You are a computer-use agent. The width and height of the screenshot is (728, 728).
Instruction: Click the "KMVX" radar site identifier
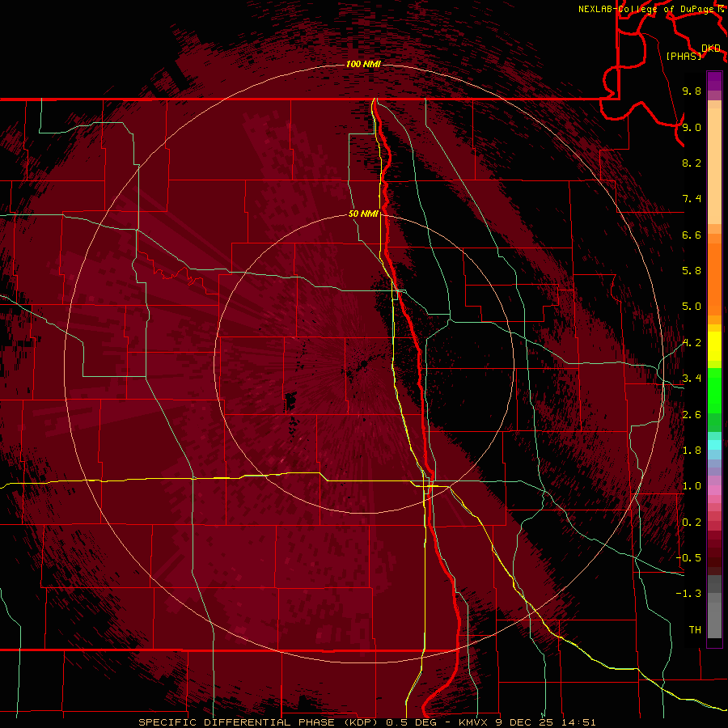point(473,722)
